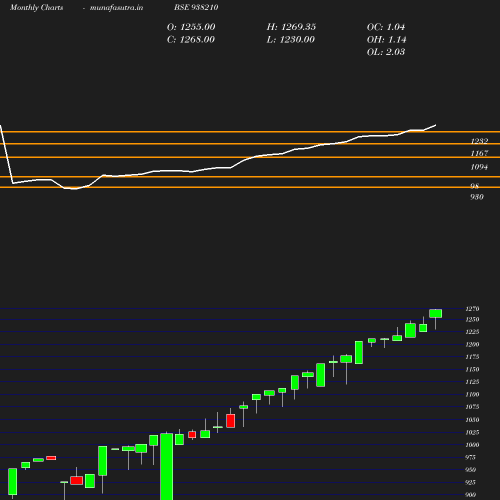Click the 950 price axis label
This screenshot has height=500, width=500.
click(x=470, y=470)
